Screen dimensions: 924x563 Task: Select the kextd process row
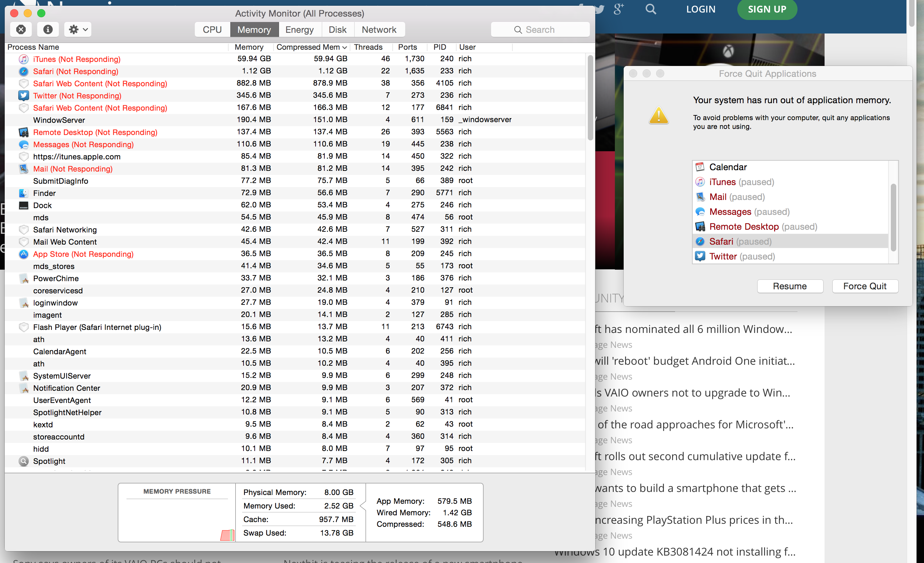295,424
